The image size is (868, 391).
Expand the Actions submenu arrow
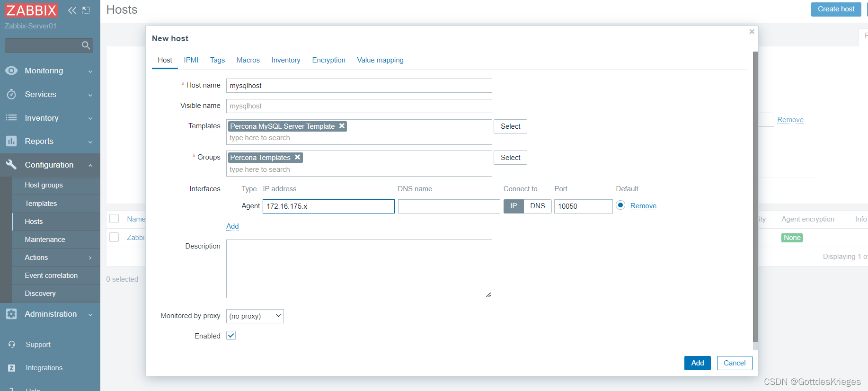click(x=90, y=258)
